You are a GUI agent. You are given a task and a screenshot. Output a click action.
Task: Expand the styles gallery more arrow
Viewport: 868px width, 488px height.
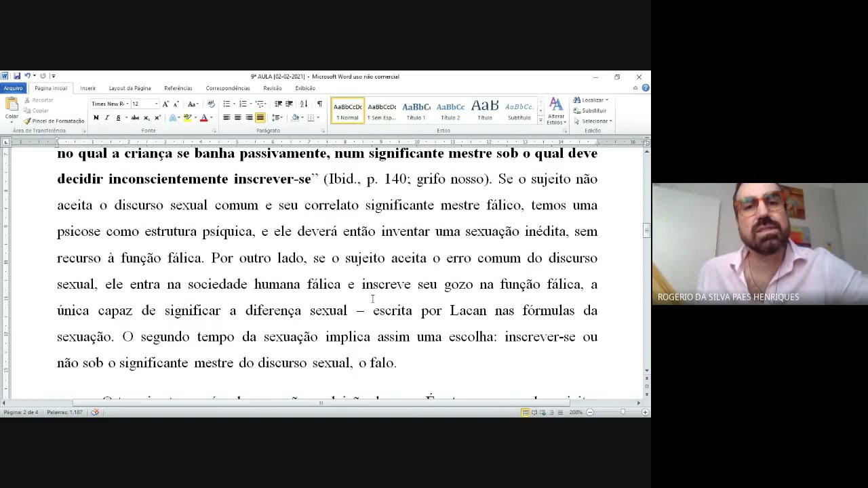tap(540, 120)
